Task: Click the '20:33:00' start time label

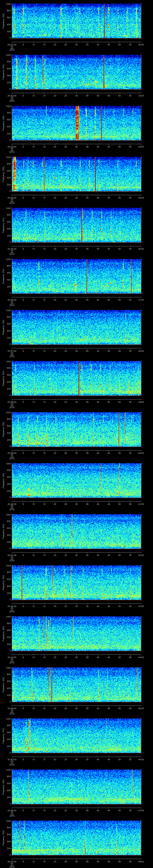Action: [x=12, y=147]
